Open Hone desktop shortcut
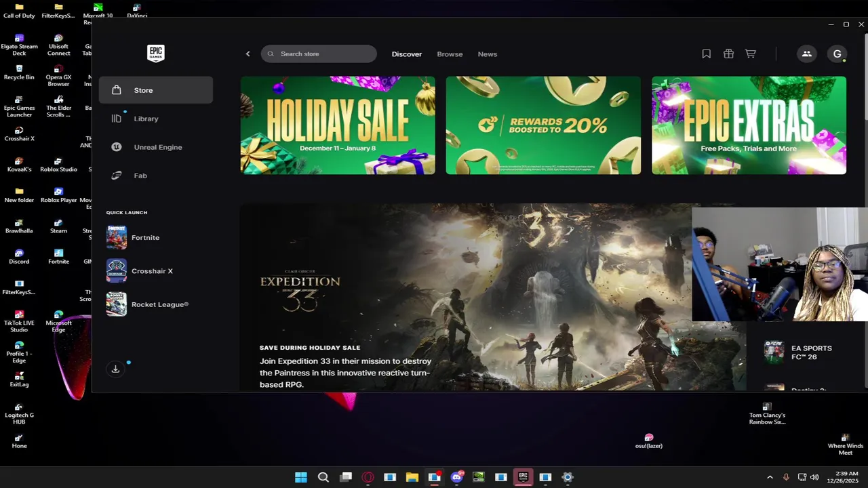 point(19,441)
